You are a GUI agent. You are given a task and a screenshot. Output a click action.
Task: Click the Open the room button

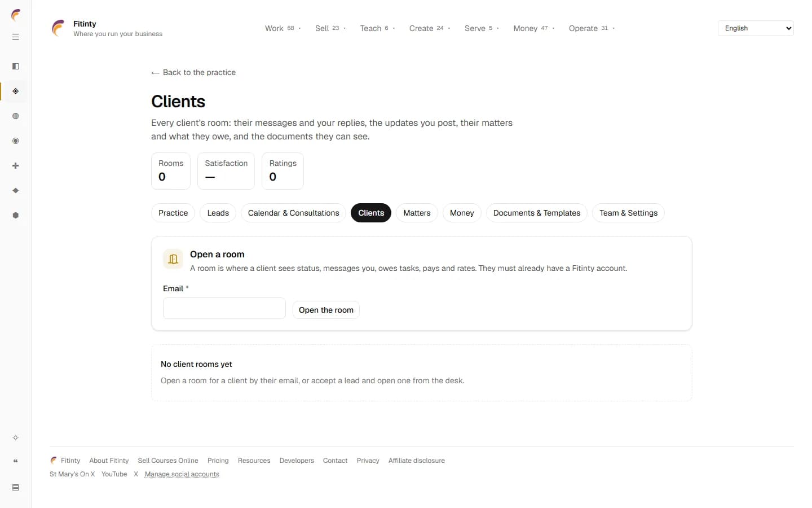(326, 310)
